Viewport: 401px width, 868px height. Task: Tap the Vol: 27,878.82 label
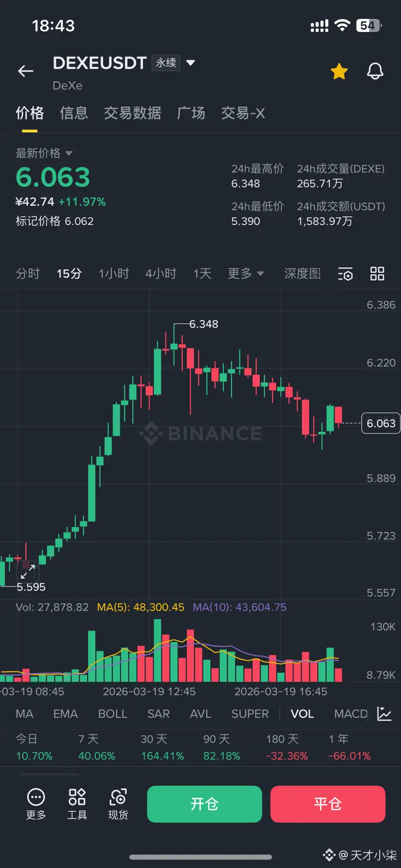coord(52,607)
